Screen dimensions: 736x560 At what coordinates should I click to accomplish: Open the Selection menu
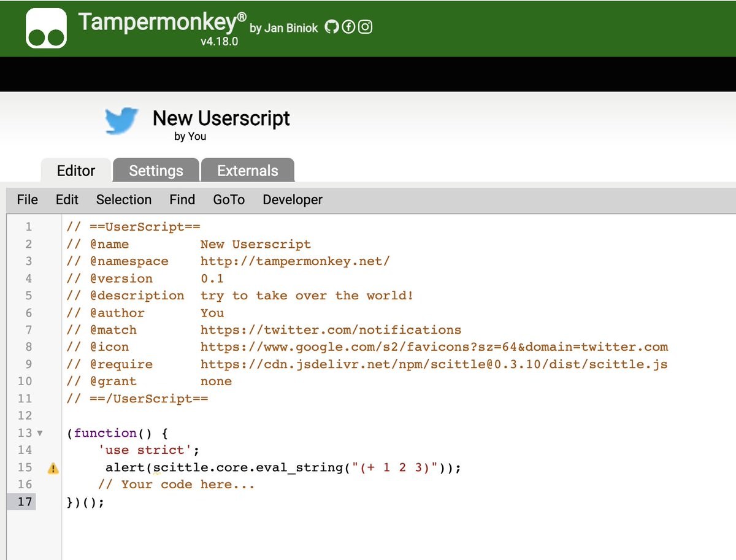[124, 199]
